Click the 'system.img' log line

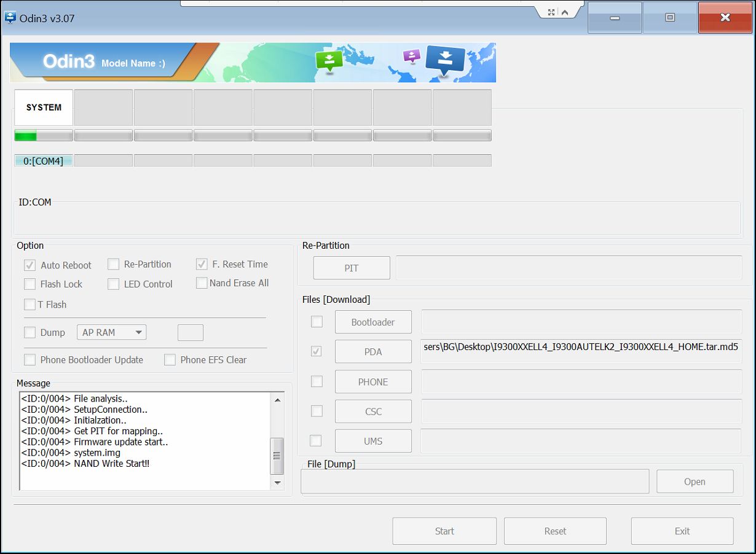pos(71,453)
